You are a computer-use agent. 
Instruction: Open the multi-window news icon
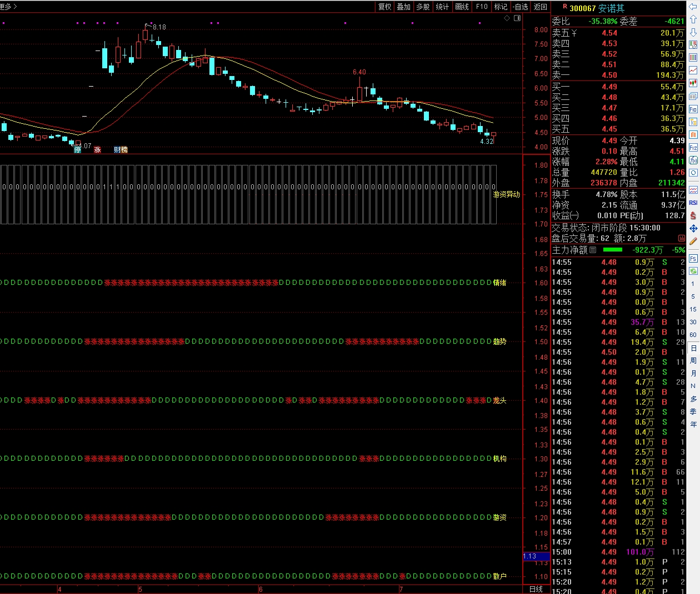693,96
